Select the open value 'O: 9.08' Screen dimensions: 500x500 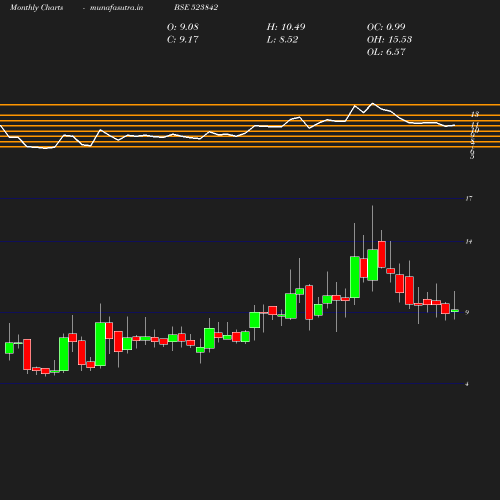183,27
